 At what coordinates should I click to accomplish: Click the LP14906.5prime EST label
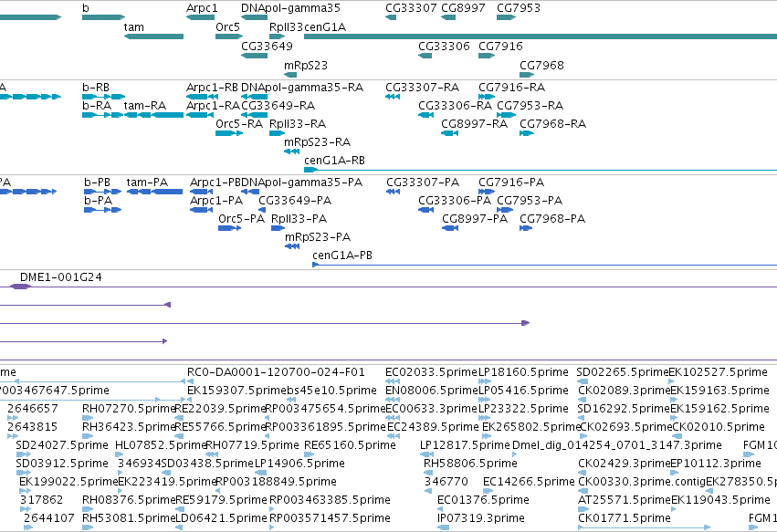coord(299,464)
